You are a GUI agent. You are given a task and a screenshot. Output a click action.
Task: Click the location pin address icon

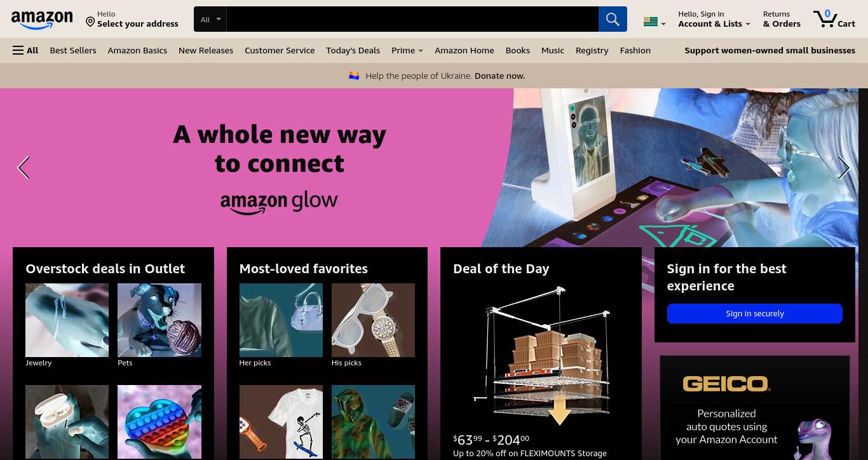90,22
